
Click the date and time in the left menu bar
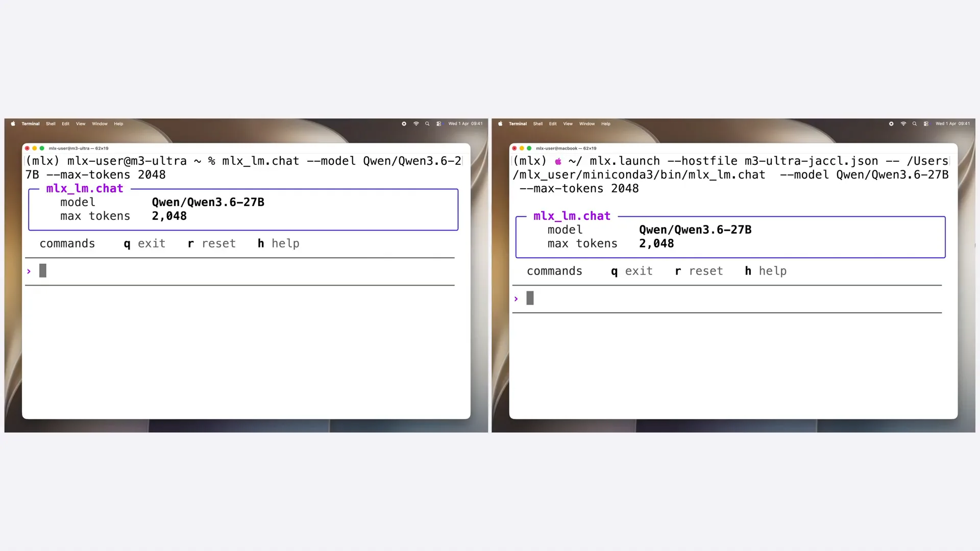pos(465,123)
